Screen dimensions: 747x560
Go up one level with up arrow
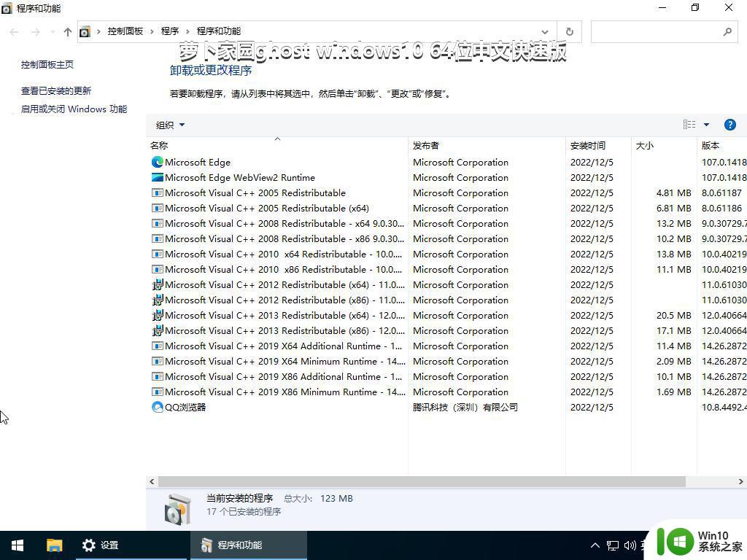pyautogui.click(x=68, y=31)
